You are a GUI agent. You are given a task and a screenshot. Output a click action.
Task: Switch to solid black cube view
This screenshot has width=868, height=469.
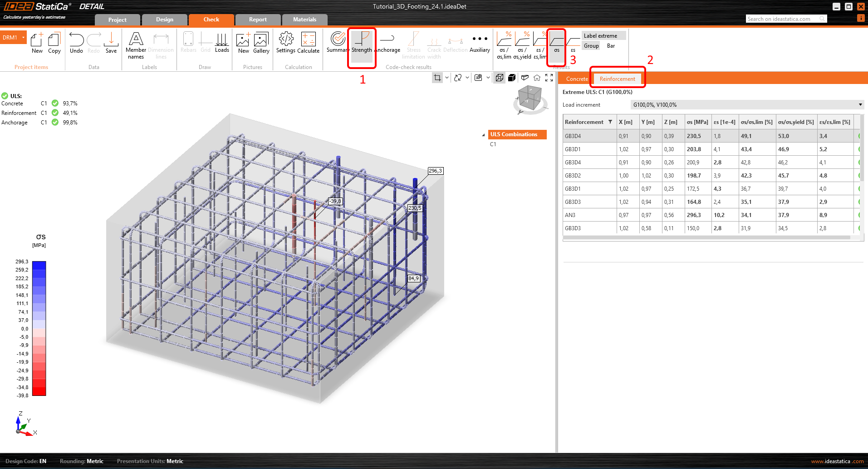512,78
